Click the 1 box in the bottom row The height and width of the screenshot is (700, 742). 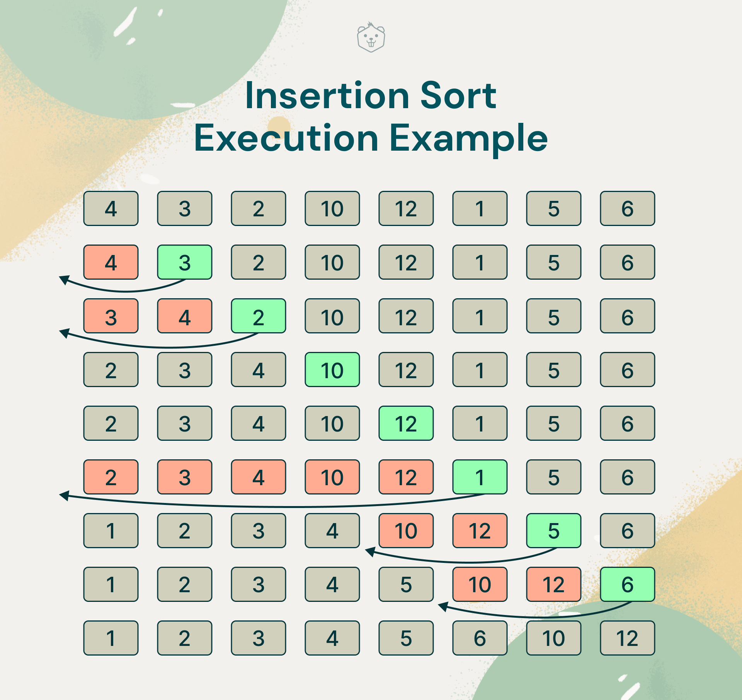point(111,638)
